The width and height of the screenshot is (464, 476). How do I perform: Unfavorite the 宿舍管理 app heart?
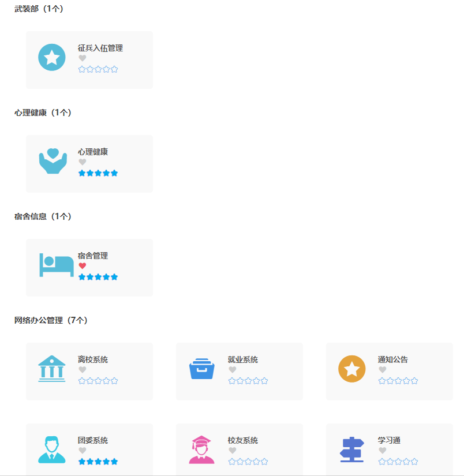tap(83, 265)
